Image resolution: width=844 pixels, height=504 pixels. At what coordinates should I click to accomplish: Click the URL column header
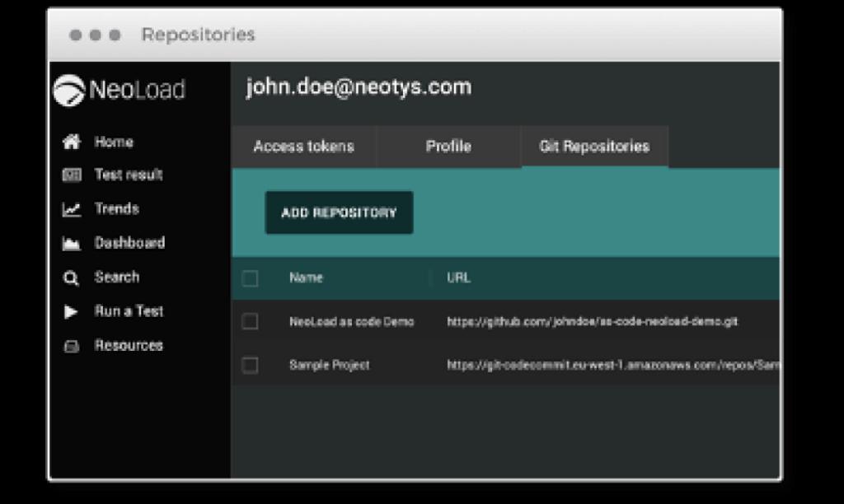[x=458, y=278]
